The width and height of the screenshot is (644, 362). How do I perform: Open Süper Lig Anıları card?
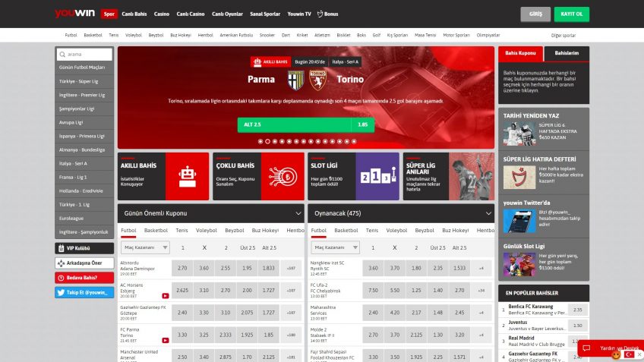click(x=449, y=177)
